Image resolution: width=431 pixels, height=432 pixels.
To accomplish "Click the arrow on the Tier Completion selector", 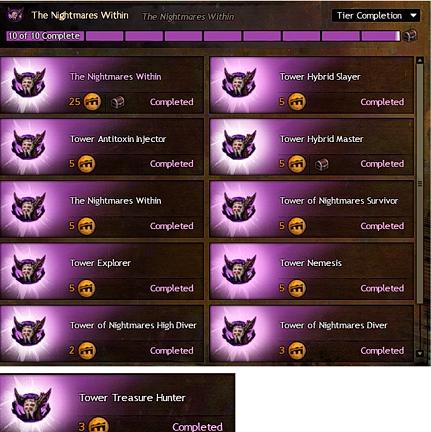I will click(413, 16).
